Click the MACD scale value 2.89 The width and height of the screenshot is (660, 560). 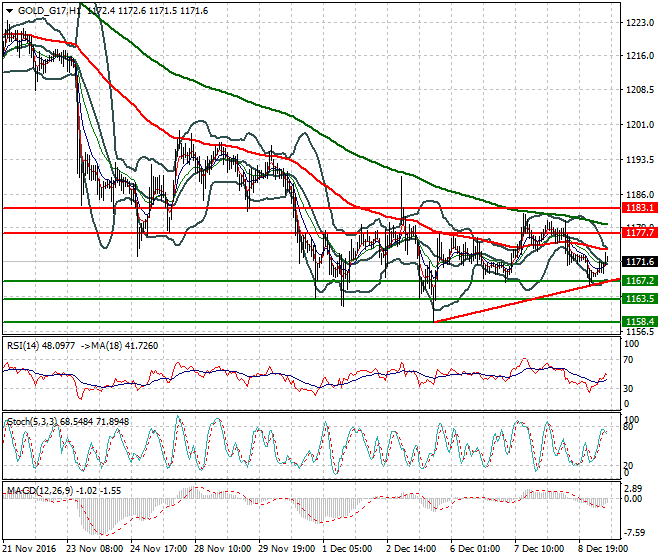(x=633, y=488)
